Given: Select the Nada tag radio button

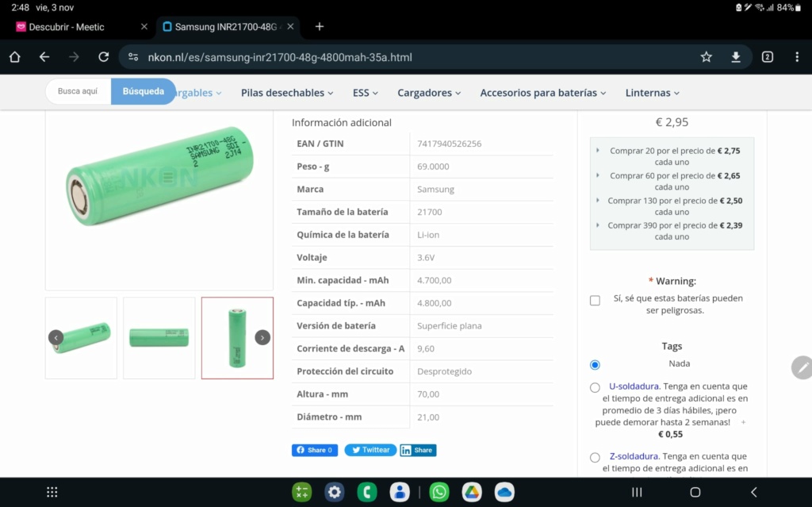Looking at the screenshot, I should pyautogui.click(x=595, y=364).
